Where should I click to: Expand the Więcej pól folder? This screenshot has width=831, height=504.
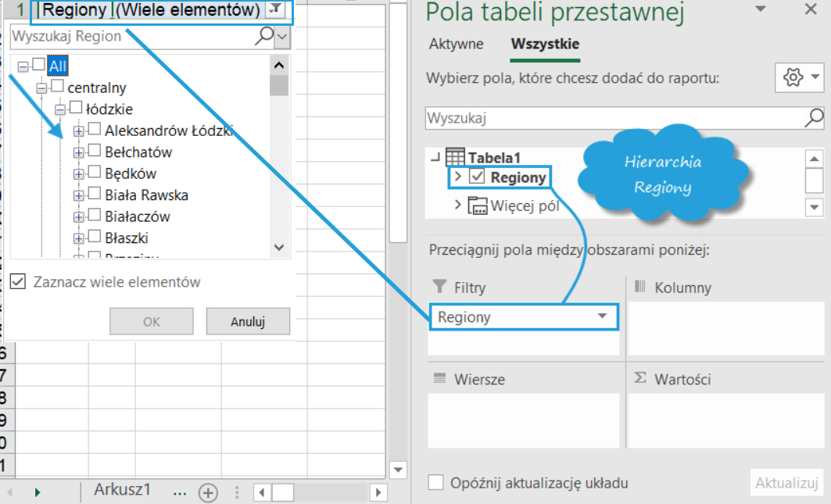[459, 206]
